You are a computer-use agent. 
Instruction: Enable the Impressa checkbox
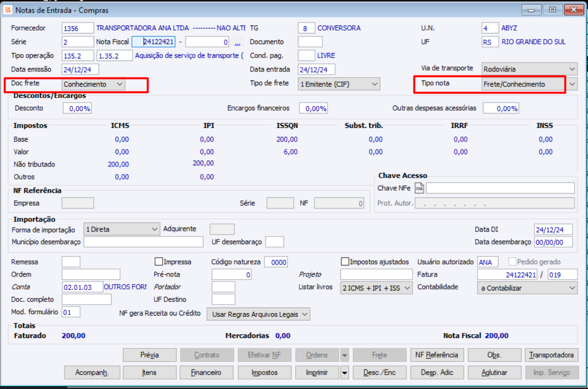(x=159, y=261)
